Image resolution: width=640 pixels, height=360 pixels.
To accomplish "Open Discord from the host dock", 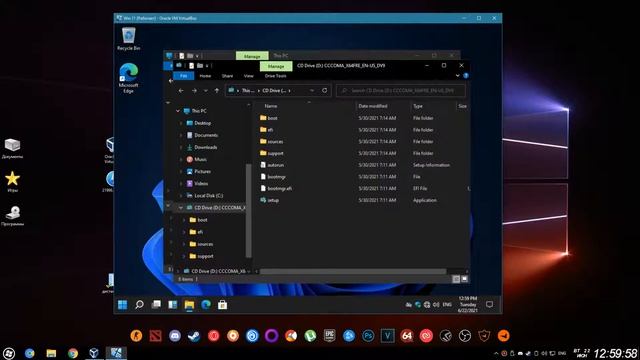I will coord(175,336).
